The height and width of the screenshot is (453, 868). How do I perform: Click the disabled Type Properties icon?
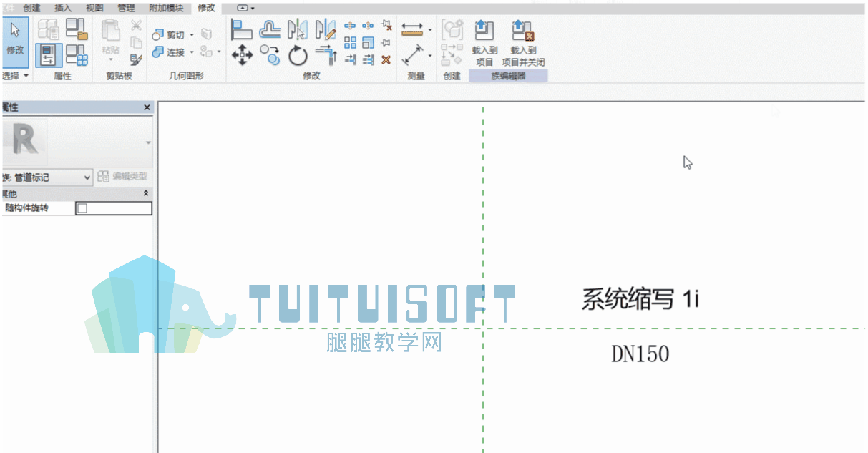tap(49, 29)
